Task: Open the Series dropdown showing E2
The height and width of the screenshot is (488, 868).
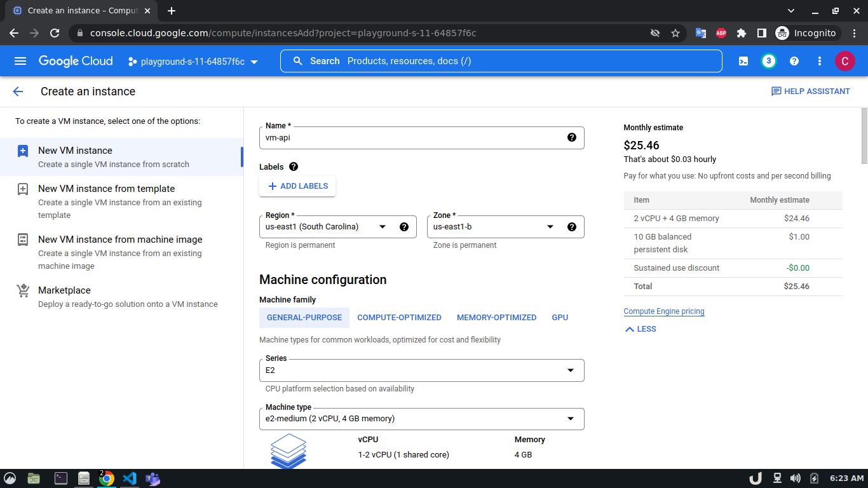Action: pyautogui.click(x=422, y=370)
